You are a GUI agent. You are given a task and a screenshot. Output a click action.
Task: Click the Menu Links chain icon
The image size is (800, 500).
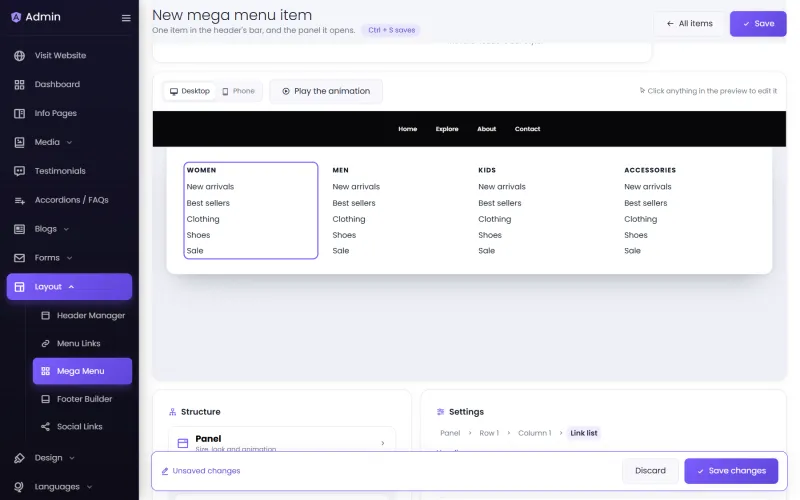tap(45, 343)
